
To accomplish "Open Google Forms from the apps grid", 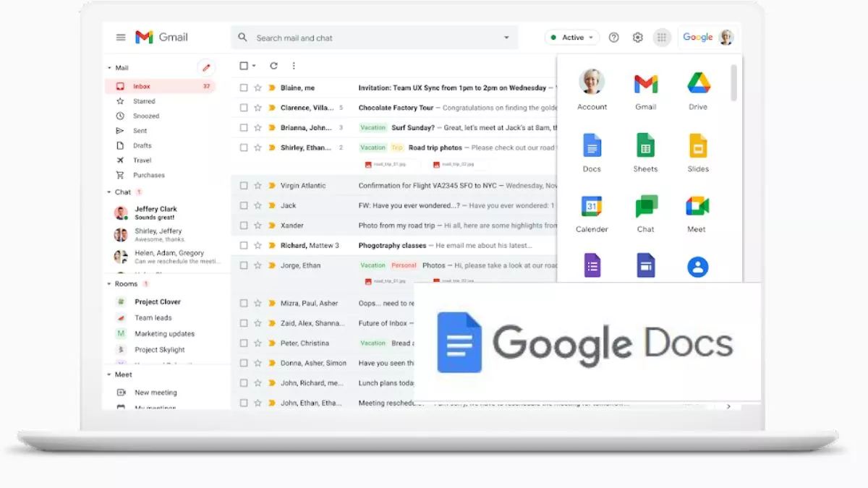I will (592, 265).
